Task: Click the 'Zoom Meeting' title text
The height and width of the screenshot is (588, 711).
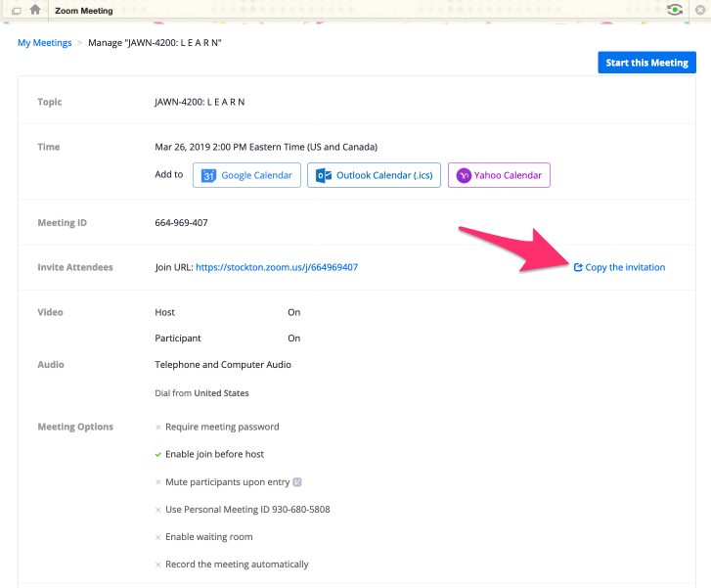Action: point(84,11)
